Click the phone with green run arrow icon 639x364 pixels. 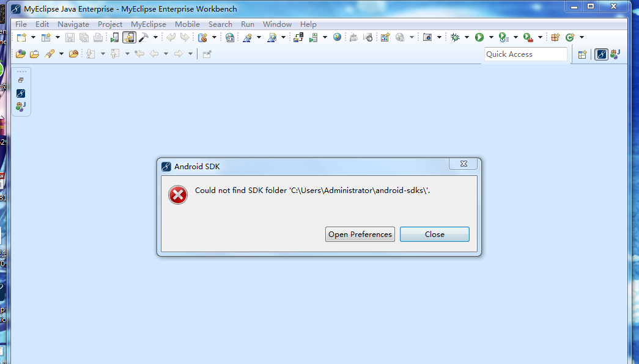(114, 37)
